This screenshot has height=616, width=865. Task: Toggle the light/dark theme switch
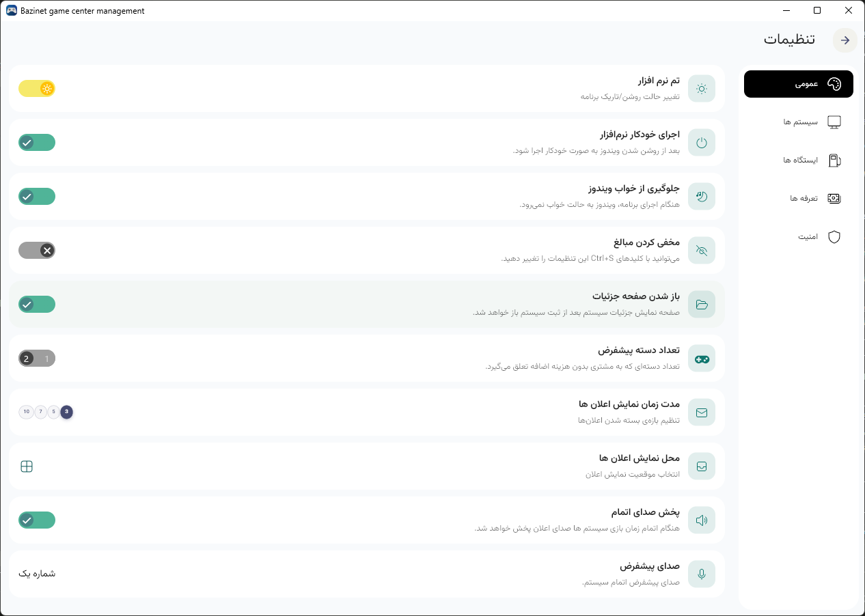coord(37,88)
